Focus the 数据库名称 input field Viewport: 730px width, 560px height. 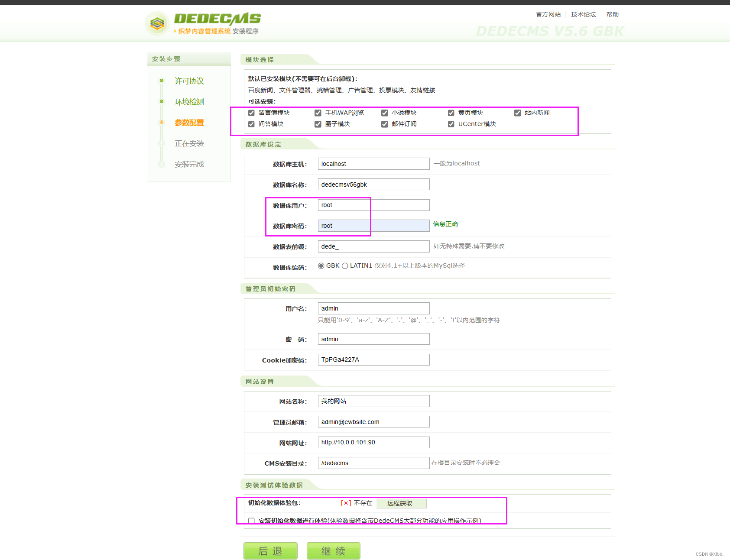tap(374, 185)
